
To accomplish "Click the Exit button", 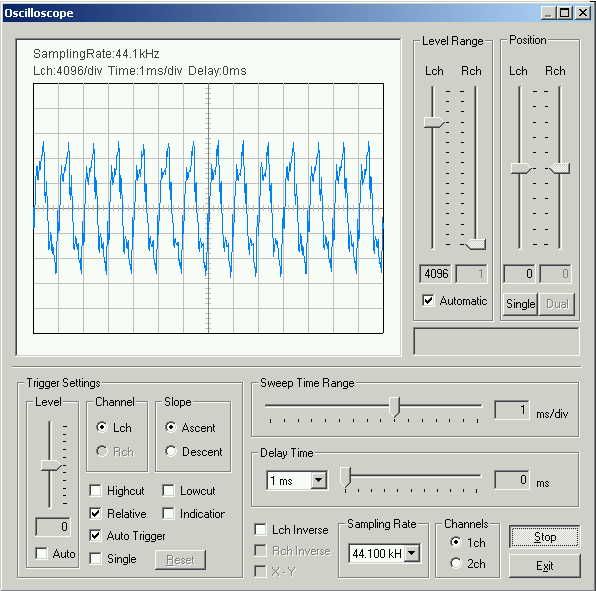I will click(x=544, y=566).
